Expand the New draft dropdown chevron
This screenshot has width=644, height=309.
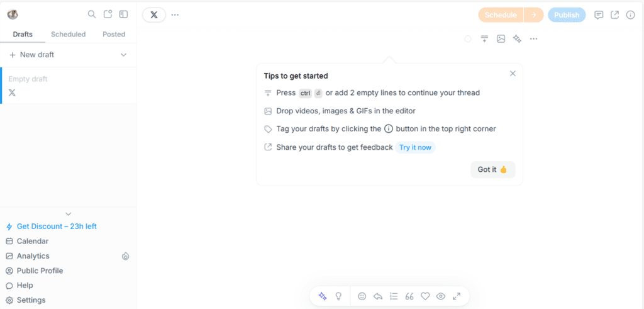[123, 55]
